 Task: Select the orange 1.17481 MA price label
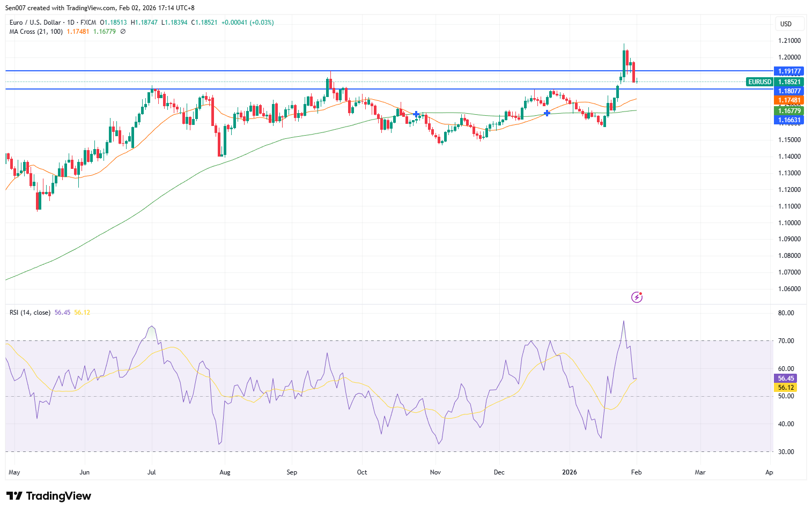pos(789,100)
